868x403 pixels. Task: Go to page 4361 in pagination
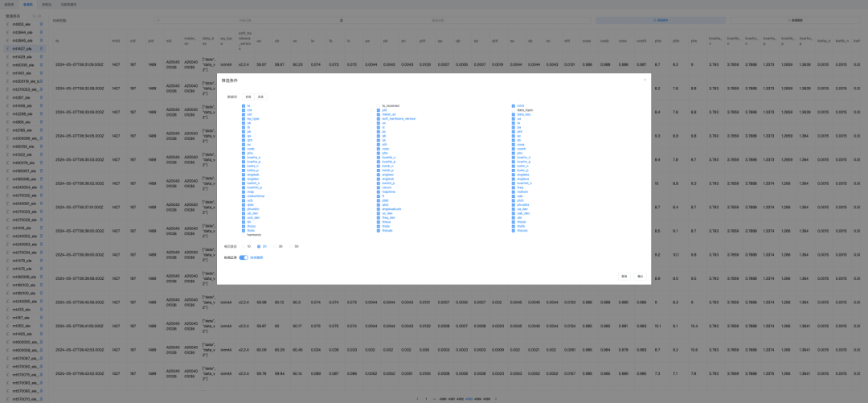pos(451,398)
